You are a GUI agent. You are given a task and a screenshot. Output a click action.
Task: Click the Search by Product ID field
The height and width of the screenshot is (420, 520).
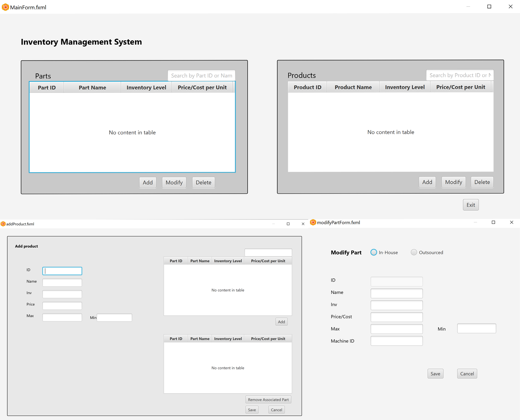tap(460, 75)
